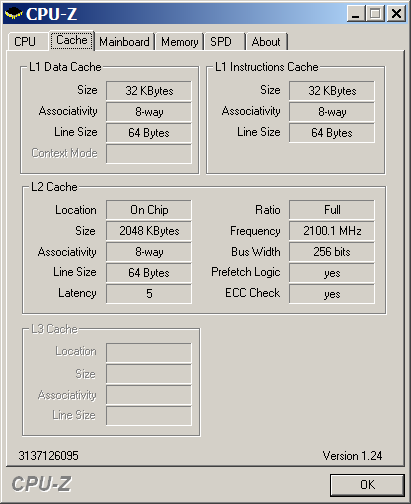Click the L2 Ratio 'Full' field
This screenshot has height=504, width=411.
(332, 210)
